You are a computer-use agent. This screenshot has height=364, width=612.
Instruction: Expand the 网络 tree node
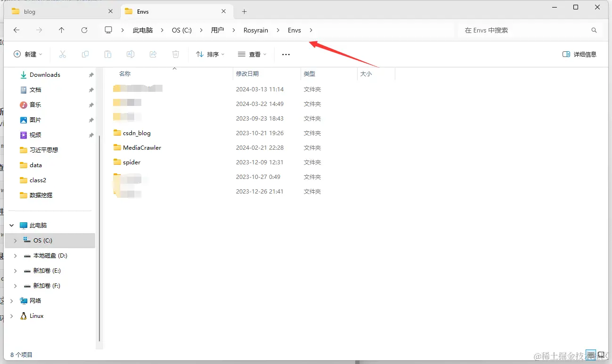pos(12,300)
